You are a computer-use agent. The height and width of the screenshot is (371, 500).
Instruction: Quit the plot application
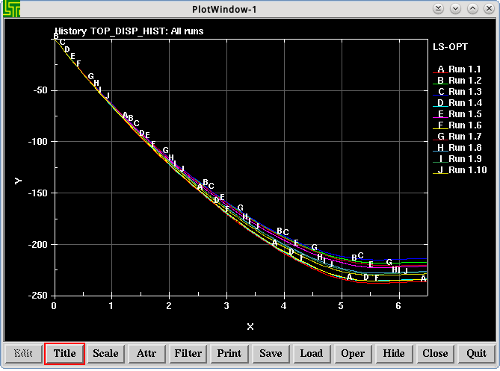click(x=476, y=353)
